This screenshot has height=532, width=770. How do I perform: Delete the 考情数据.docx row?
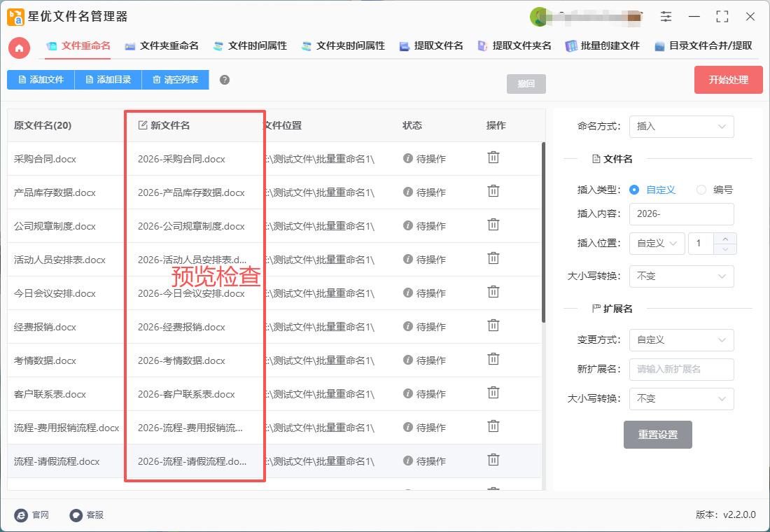(x=493, y=360)
